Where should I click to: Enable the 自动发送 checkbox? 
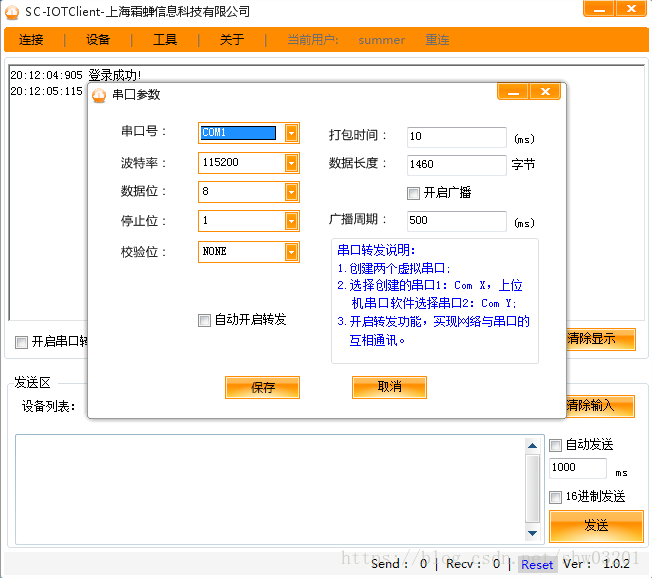pos(556,445)
